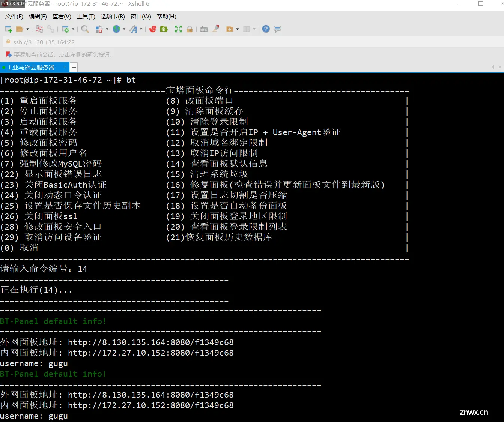Click the keyboard key-mapping icon
Image resolution: width=504 pixels, height=422 pixels.
[x=204, y=29]
